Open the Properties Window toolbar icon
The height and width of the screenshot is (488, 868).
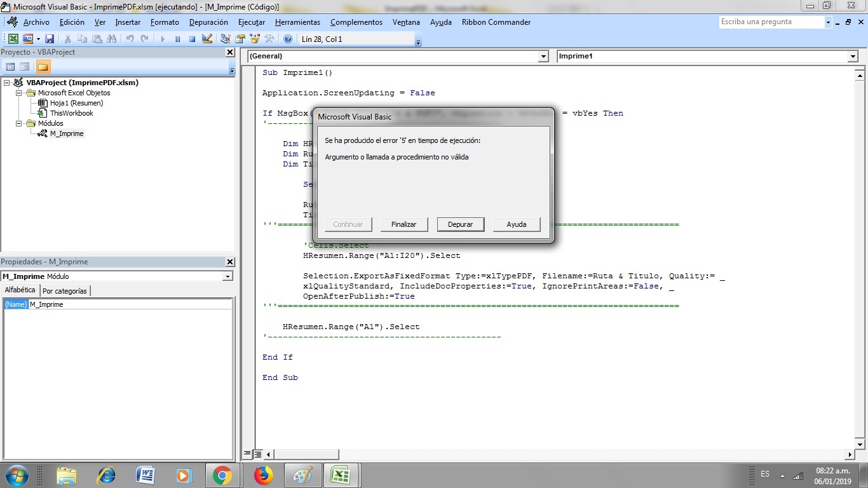coord(240,39)
